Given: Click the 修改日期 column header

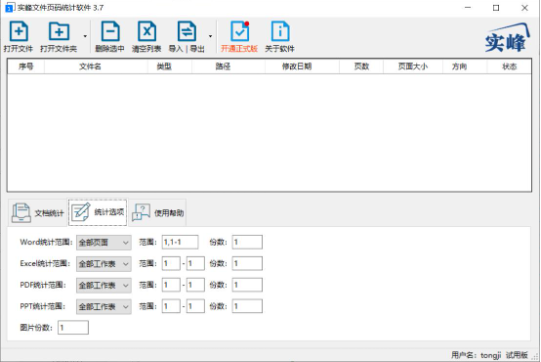Looking at the screenshot, I should click(x=297, y=66).
